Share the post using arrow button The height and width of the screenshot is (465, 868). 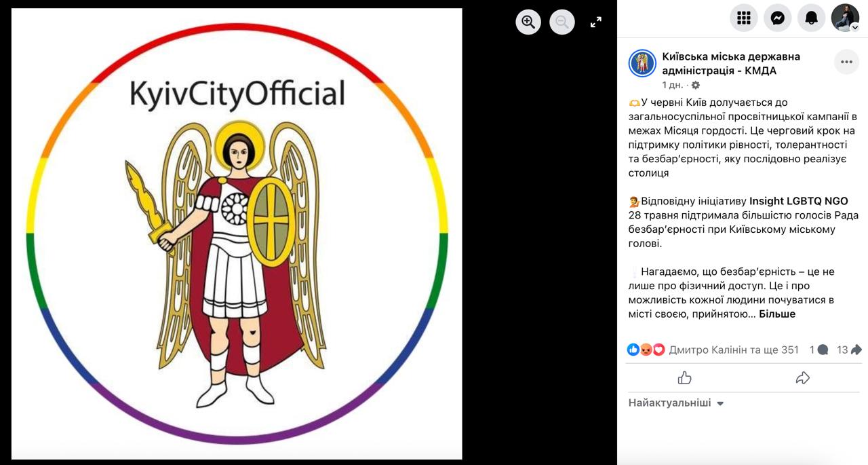[x=803, y=378]
